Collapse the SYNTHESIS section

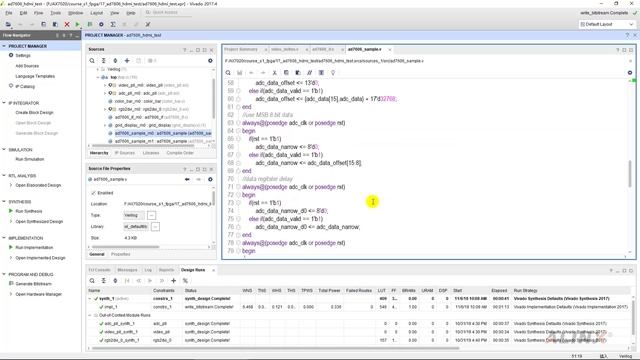coord(4,202)
